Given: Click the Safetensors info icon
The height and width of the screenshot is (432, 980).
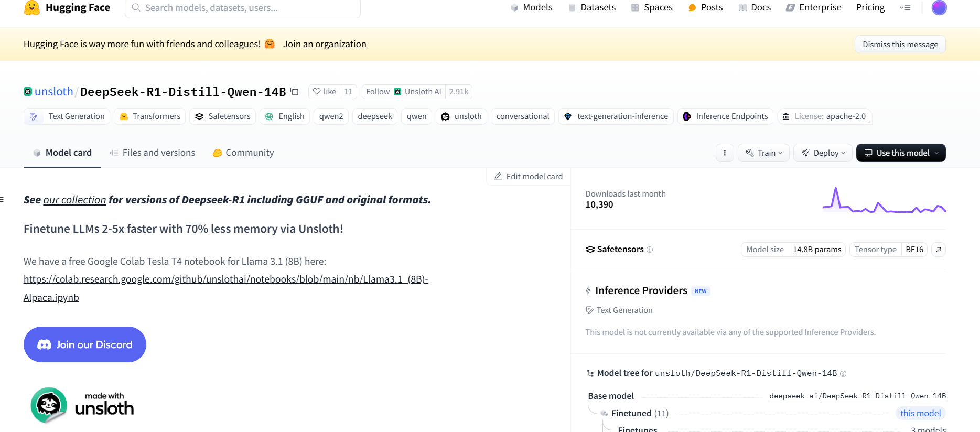Looking at the screenshot, I should (650, 250).
